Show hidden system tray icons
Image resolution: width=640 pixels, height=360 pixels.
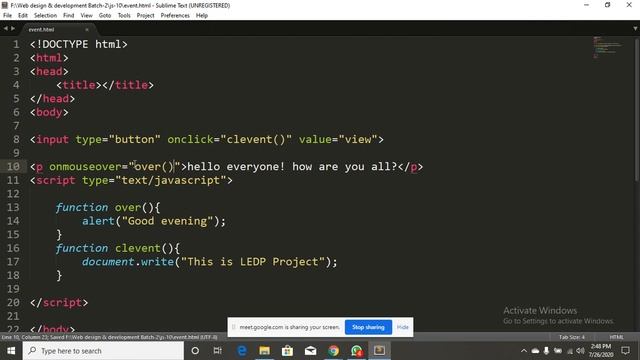click(x=524, y=351)
